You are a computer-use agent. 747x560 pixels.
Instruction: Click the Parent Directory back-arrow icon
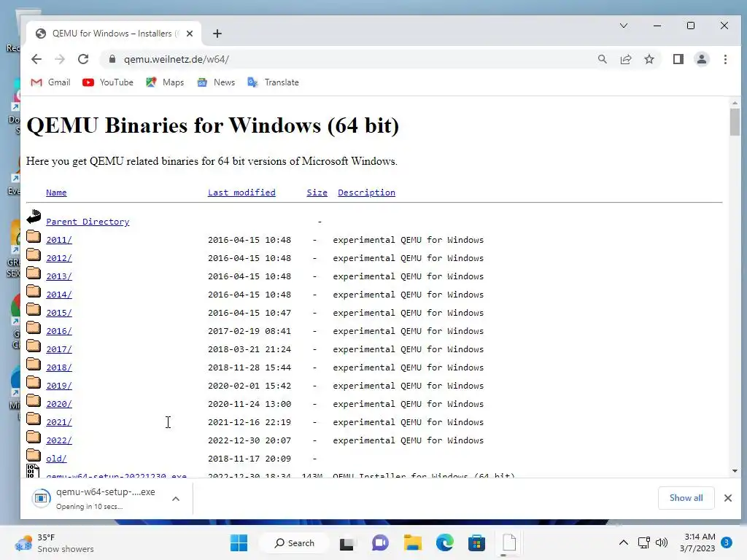34,217
